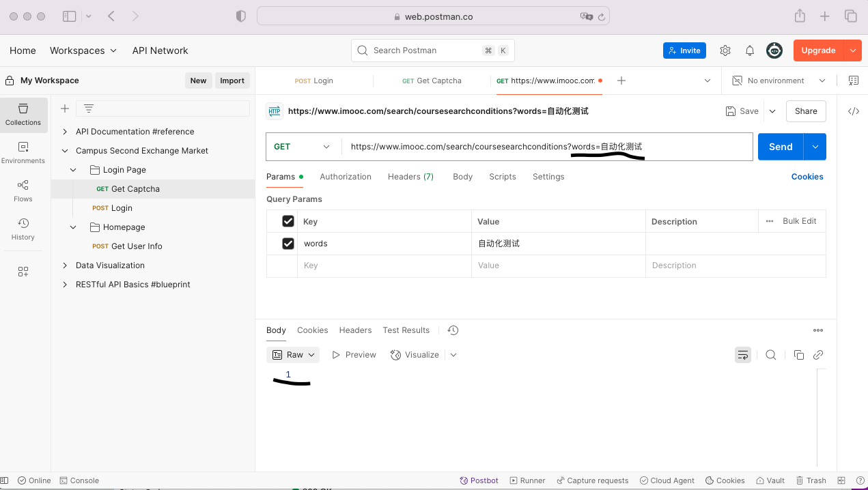The image size is (868, 490).
Task: Search within the response body
Action: pyautogui.click(x=771, y=355)
